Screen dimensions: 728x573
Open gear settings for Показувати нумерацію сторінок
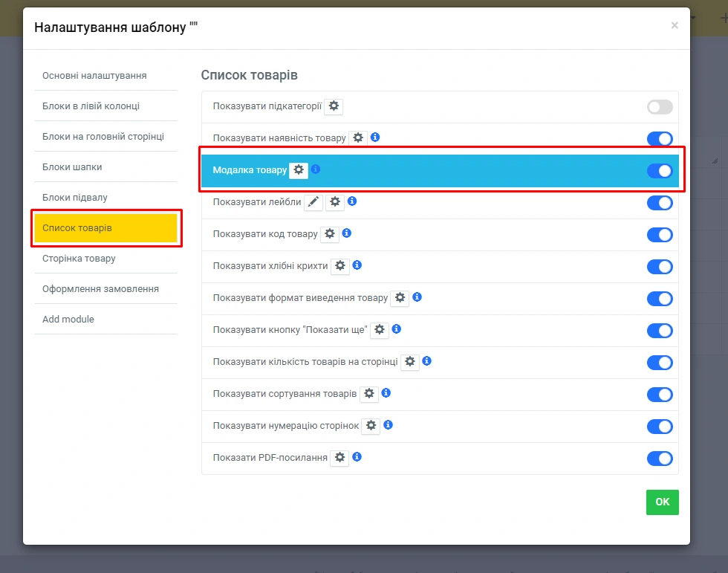pyautogui.click(x=371, y=426)
